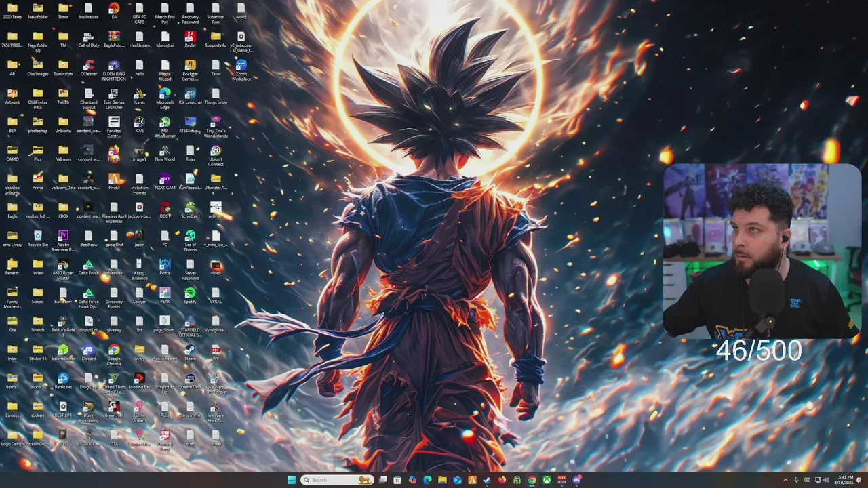The width and height of the screenshot is (868, 488).
Task: Open File Explorer from the taskbar
Action: pyautogui.click(x=442, y=480)
